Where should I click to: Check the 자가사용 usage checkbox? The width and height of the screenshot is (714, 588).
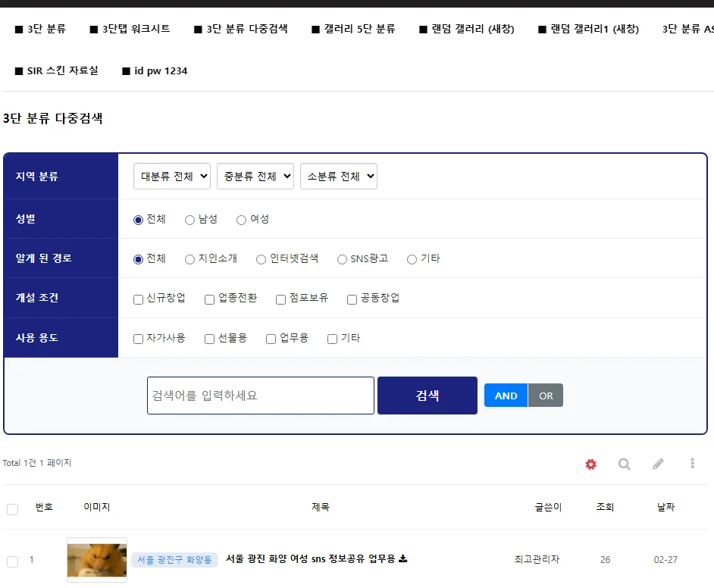(x=138, y=339)
